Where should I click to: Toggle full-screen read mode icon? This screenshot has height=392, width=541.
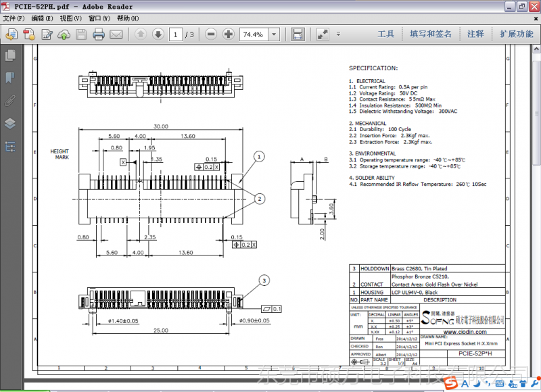point(323,34)
